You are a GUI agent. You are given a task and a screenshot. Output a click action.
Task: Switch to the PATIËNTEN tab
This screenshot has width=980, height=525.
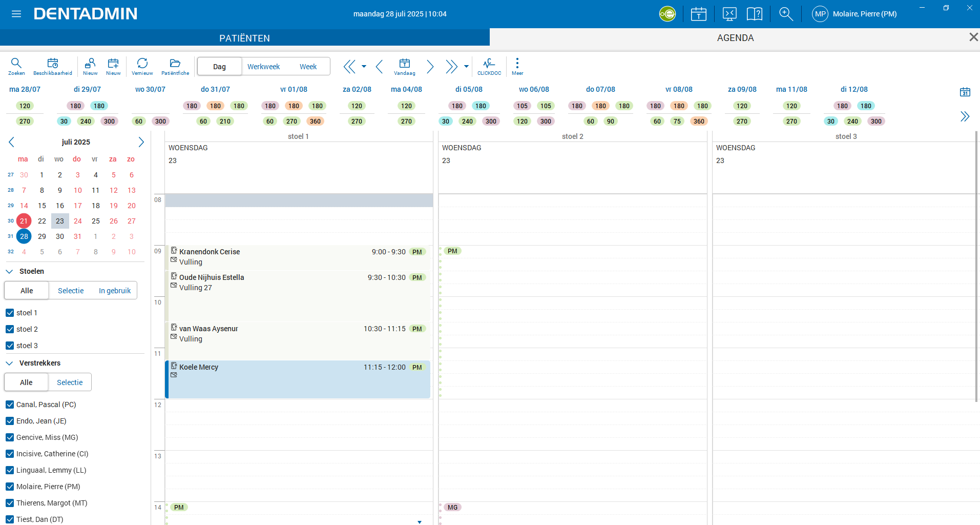244,38
